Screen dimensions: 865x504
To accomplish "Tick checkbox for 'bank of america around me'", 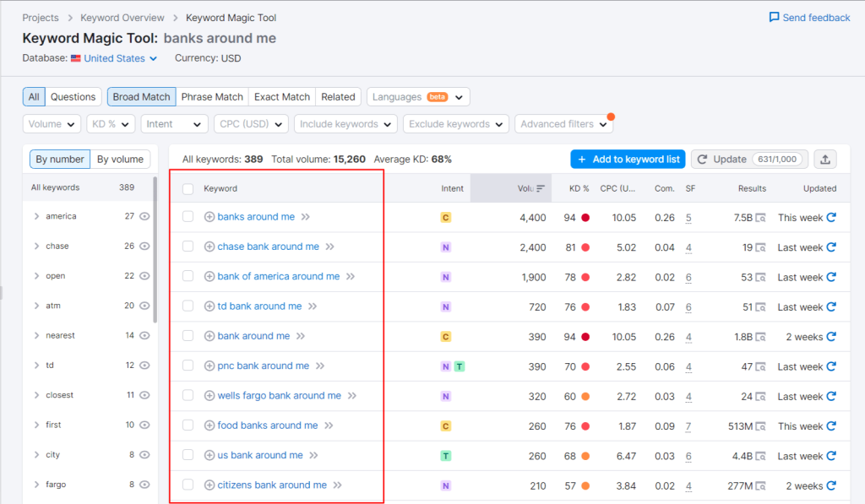I will click(188, 276).
